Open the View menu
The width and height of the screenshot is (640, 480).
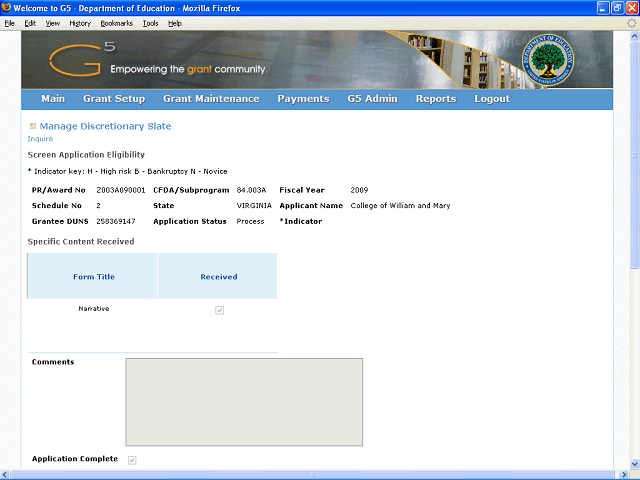click(x=53, y=23)
